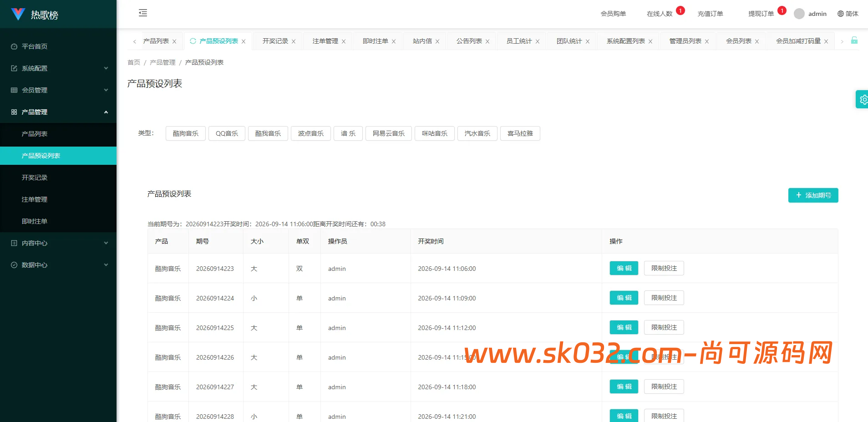The width and height of the screenshot is (868, 422).
Task: Close the 员工统计 tab
Action: pos(538,41)
